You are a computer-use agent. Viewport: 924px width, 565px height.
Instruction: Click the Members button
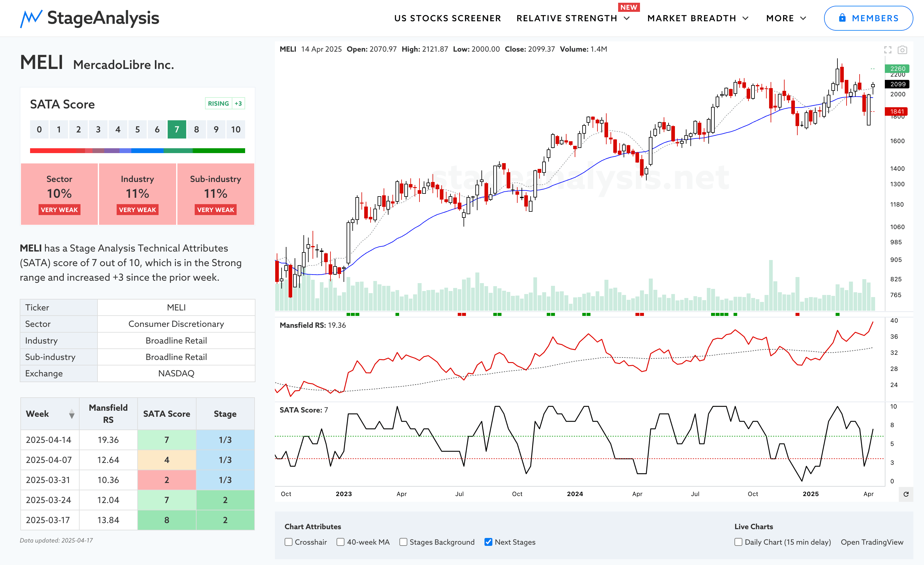pyautogui.click(x=868, y=18)
